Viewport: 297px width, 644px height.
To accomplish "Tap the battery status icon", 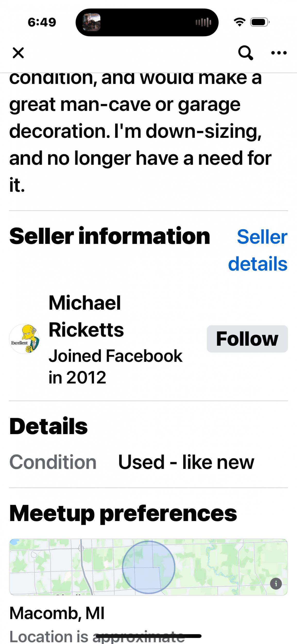I will tap(260, 22).
